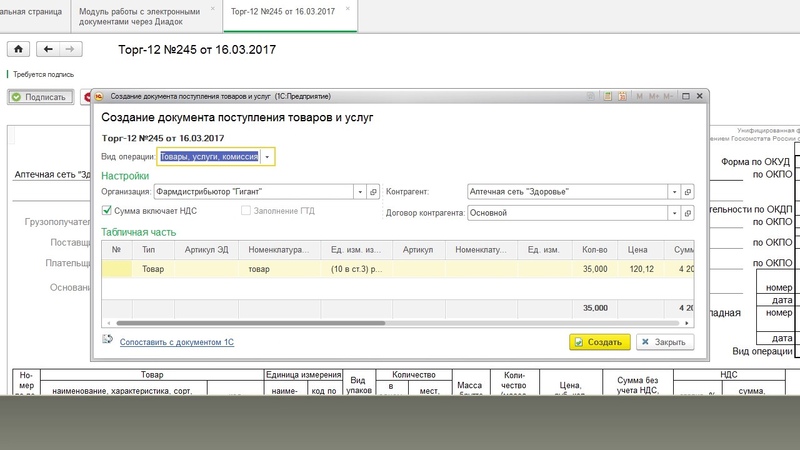The width and height of the screenshot is (800, 450).
Task: Click the open button next to Договор контрагента
Action: coord(688,212)
